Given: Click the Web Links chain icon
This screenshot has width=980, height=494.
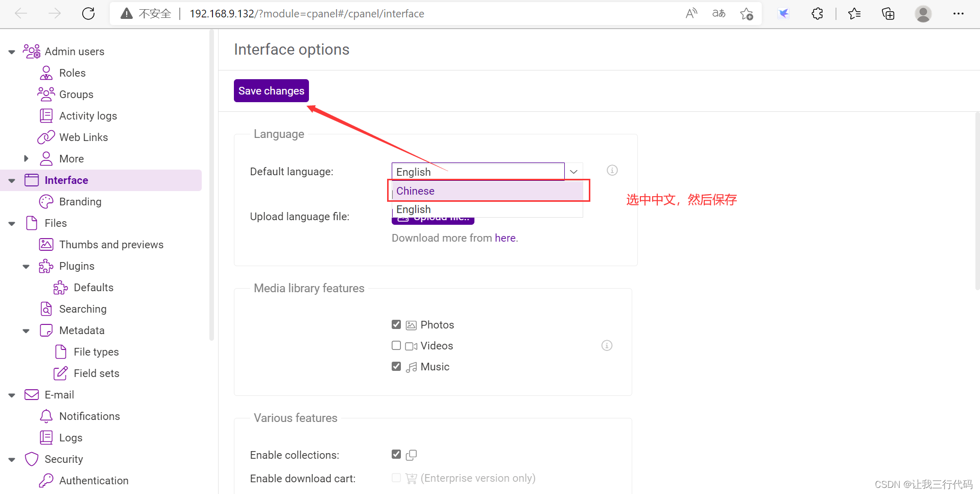Looking at the screenshot, I should pyautogui.click(x=46, y=137).
